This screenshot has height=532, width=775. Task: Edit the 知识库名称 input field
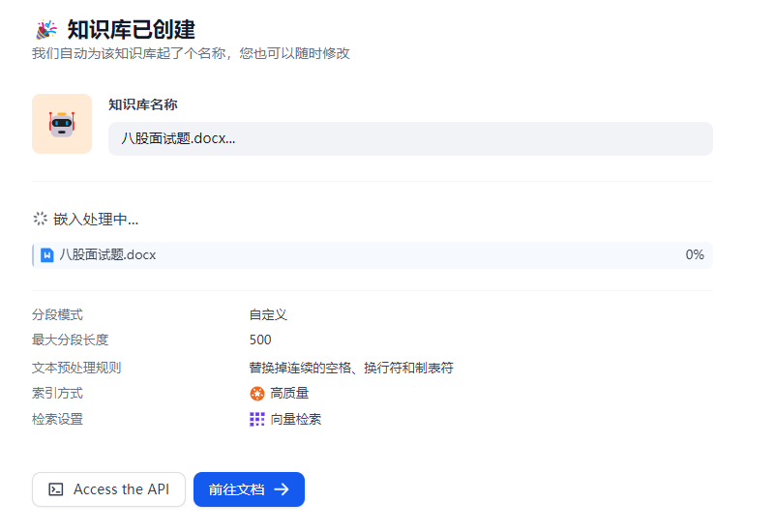410,138
